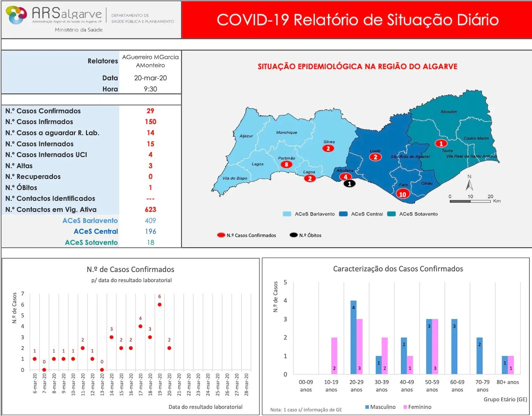
Task: Click the Masculino legend swatch
Action: click(367, 407)
